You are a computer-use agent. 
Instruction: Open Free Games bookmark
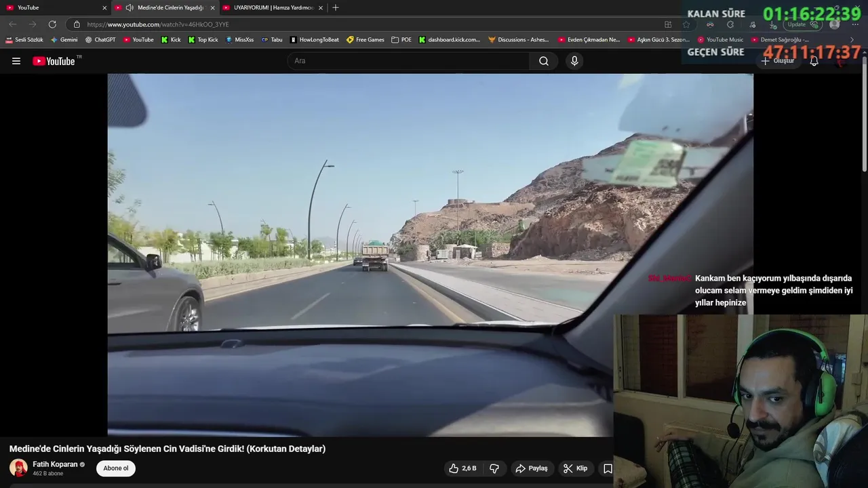tap(366, 40)
